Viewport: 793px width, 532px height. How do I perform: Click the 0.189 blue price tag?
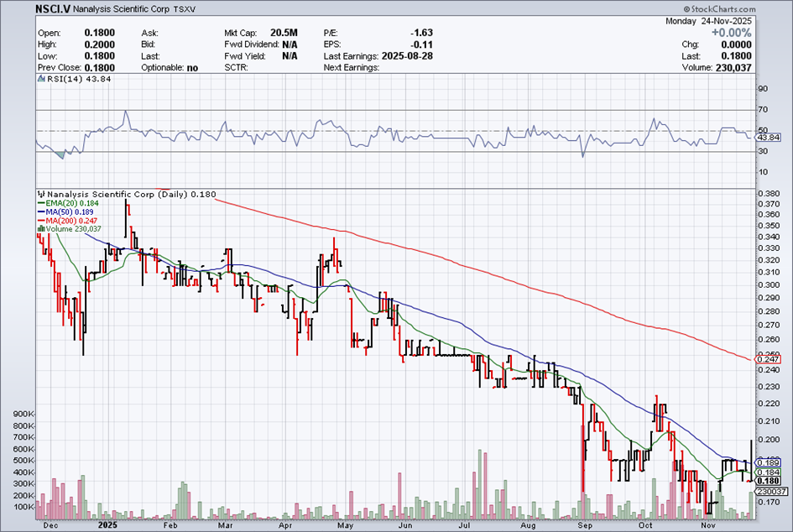[x=768, y=462]
